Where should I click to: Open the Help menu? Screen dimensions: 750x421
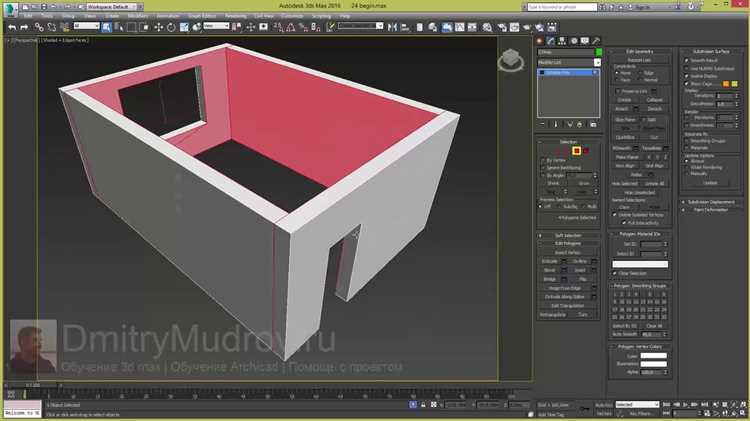click(344, 16)
